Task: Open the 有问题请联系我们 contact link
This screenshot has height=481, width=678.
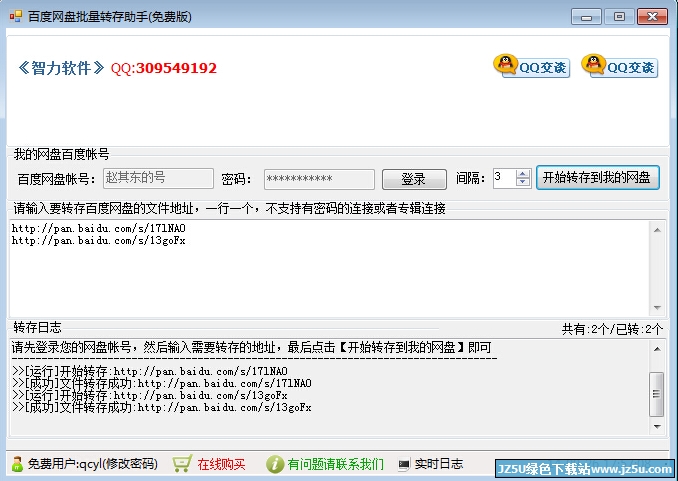Action: point(335,464)
